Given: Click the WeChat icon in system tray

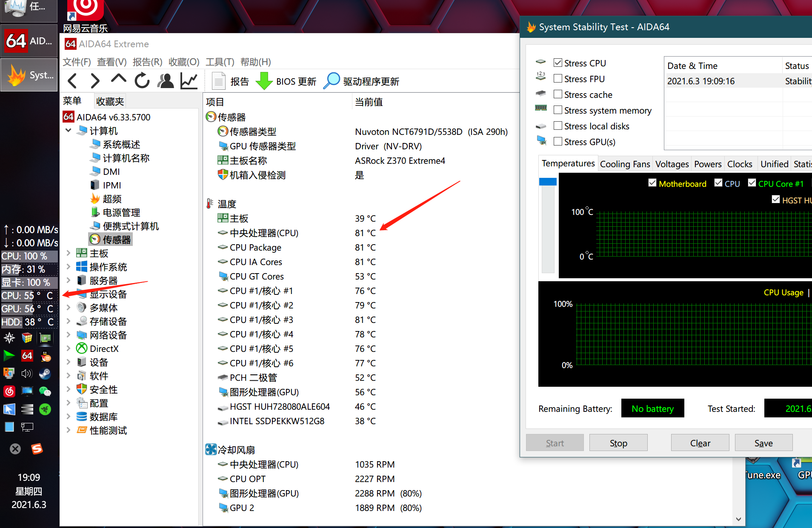Looking at the screenshot, I should pyautogui.click(x=45, y=391).
